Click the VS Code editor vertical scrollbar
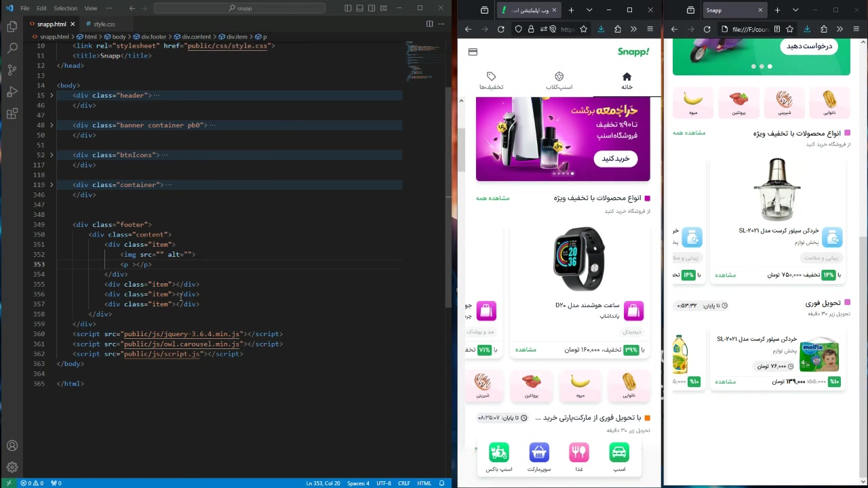 (448, 197)
